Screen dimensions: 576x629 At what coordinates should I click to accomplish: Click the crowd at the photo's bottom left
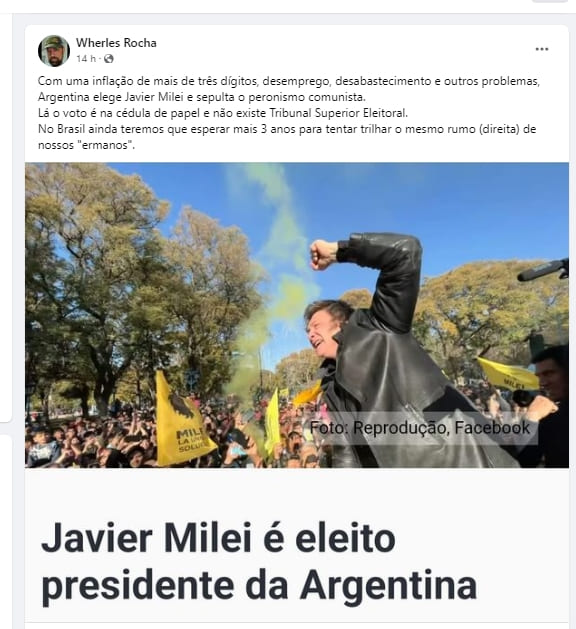tap(90, 441)
